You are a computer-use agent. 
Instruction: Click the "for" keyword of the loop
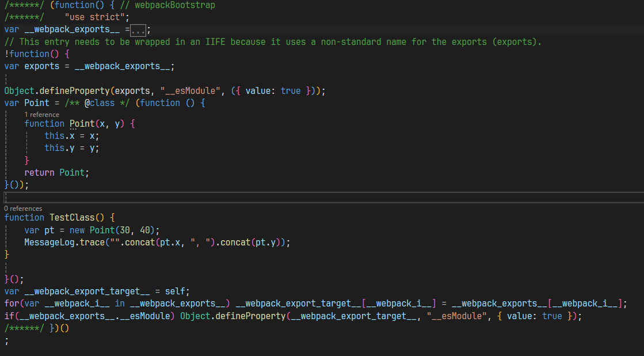12,304
